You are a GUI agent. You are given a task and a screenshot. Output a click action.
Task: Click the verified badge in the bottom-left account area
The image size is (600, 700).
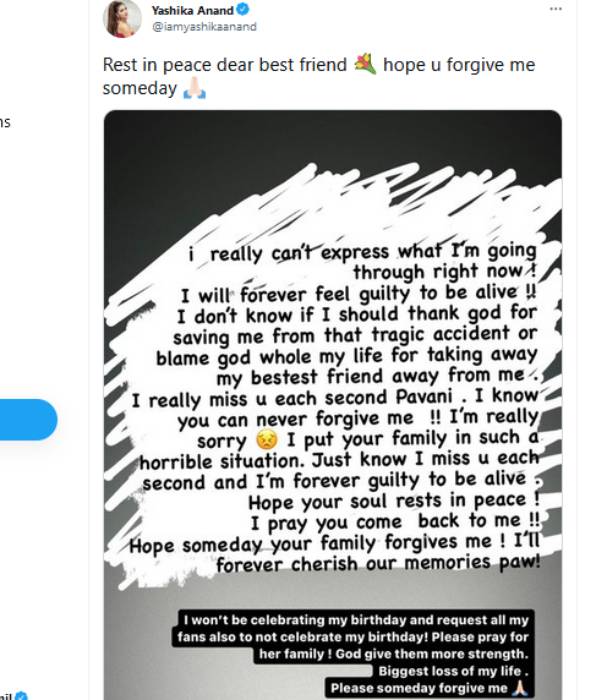pos(21,695)
